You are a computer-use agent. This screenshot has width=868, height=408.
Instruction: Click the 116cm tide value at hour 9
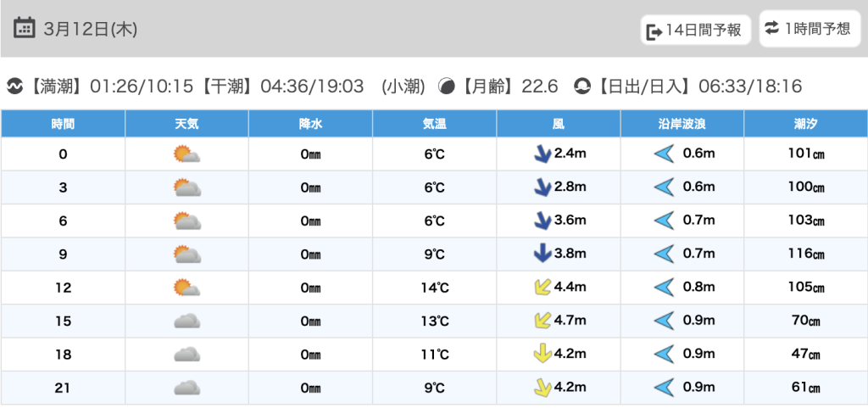point(805,254)
